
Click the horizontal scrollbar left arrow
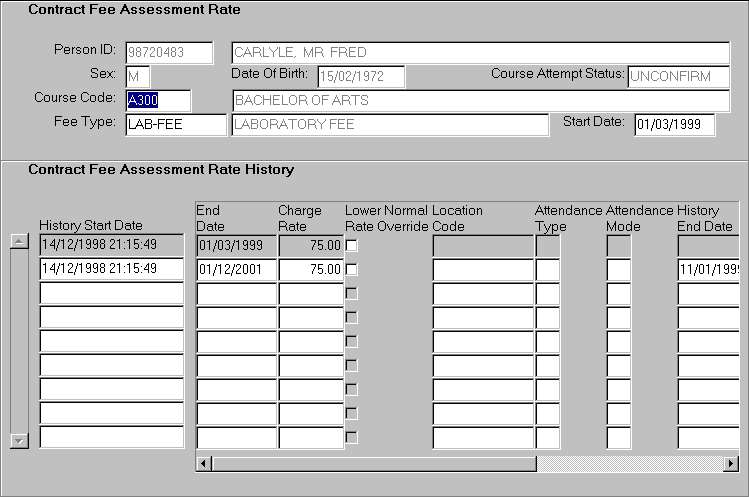coord(203,464)
